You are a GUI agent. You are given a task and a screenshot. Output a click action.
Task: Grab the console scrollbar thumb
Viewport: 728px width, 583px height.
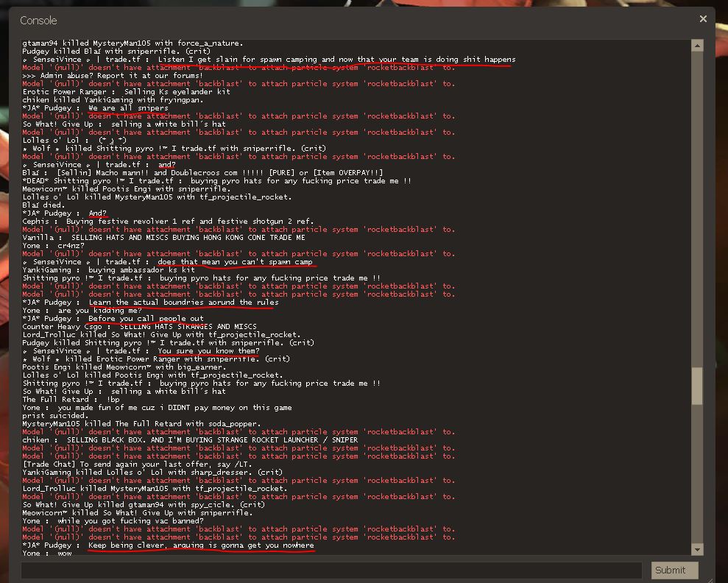[697, 385]
